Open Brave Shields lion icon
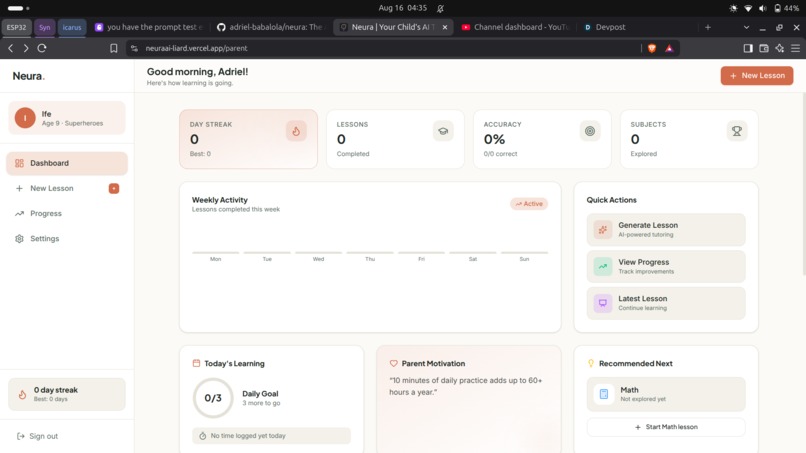The width and height of the screenshot is (806, 453). tap(652, 48)
